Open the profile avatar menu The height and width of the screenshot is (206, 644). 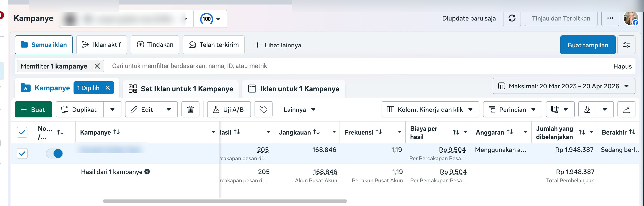[631, 18]
